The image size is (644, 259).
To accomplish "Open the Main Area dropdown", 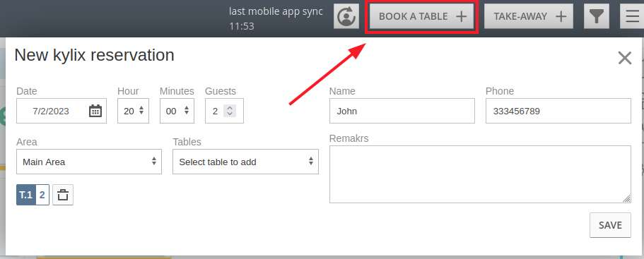I will pyautogui.click(x=89, y=162).
